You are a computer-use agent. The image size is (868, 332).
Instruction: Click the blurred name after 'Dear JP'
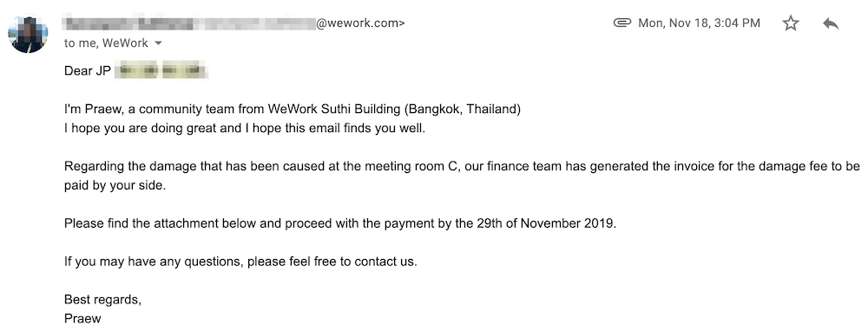[x=161, y=71]
